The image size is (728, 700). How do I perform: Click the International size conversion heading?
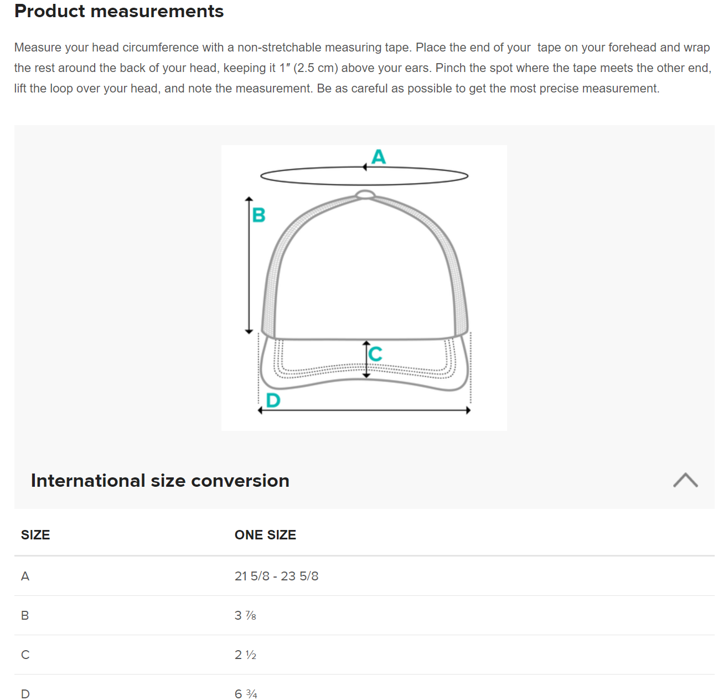point(160,481)
